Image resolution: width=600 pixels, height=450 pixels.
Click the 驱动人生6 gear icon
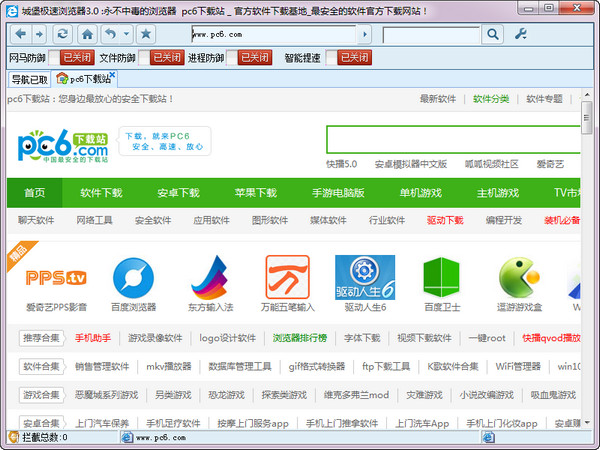[365, 278]
